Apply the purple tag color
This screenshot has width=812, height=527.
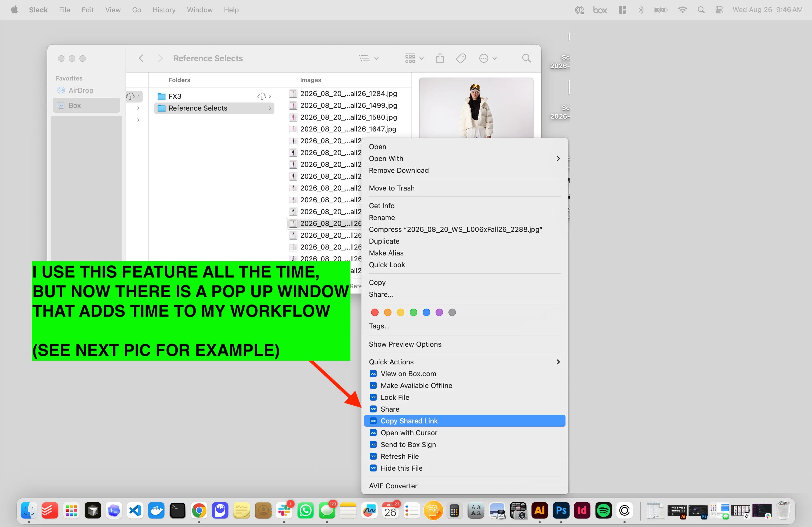pos(439,312)
